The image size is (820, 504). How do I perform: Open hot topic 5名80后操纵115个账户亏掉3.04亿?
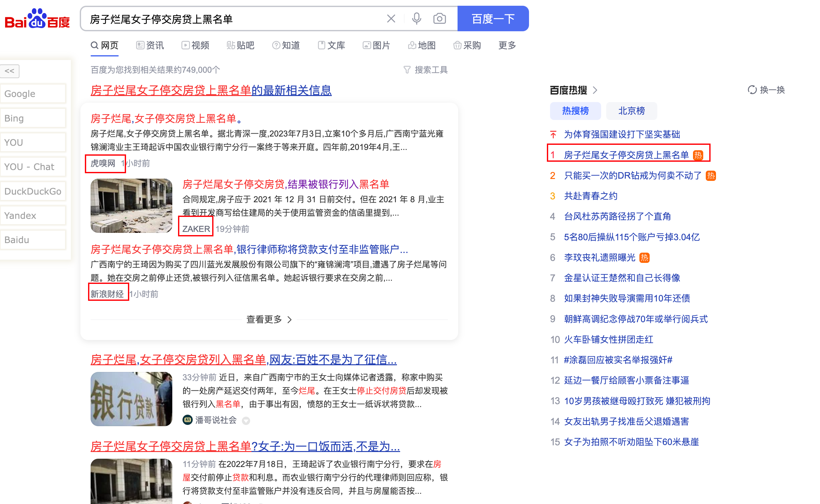tap(632, 237)
